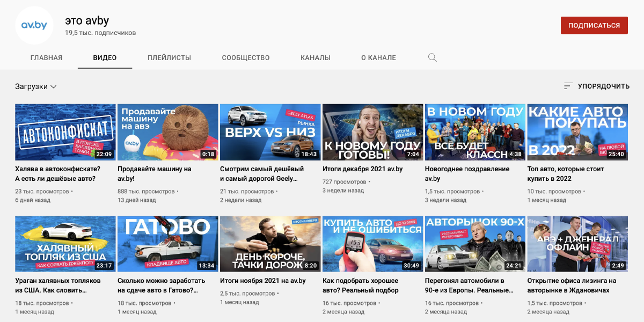Viewport: 644px width, 322px height.
Task: Open the АВТОКОНФИСКАТ video thumbnail
Action: [65, 133]
